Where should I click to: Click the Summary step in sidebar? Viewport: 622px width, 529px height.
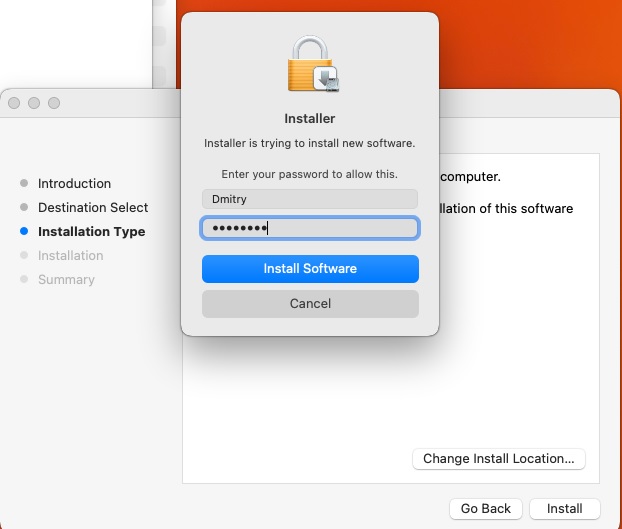click(x=66, y=280)
